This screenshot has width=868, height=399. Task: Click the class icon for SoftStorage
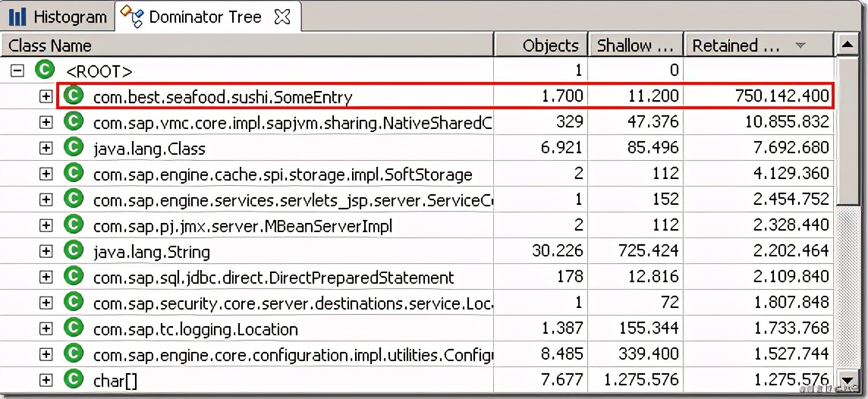73,174
